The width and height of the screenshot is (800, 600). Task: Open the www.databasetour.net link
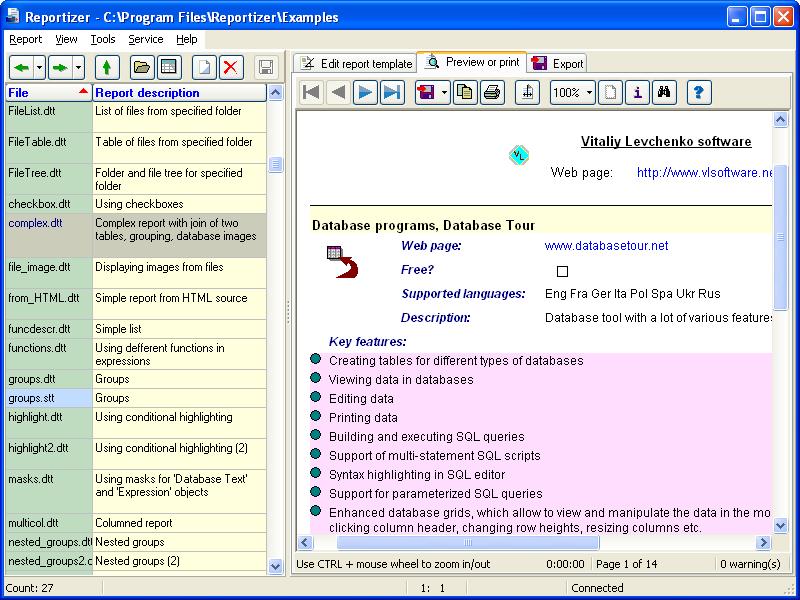tap(606, 245)
